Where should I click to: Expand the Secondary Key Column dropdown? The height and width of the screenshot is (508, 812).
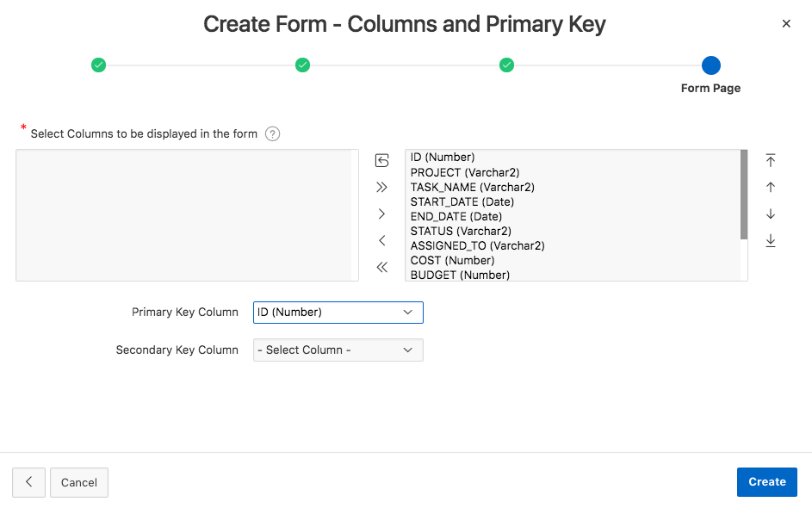click(338, 350)
